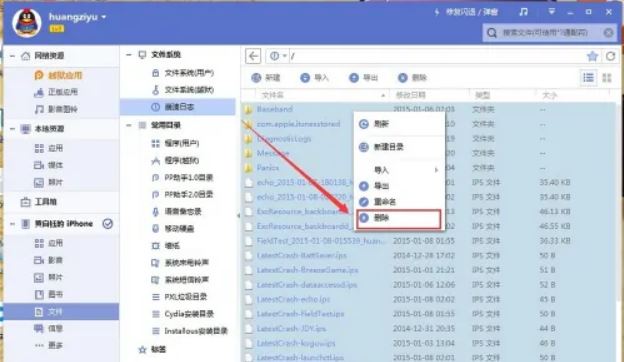The height and width of the screenshot is (362, 624).
Task: Click the 导出 toolbar button
Action: point(363,78)
